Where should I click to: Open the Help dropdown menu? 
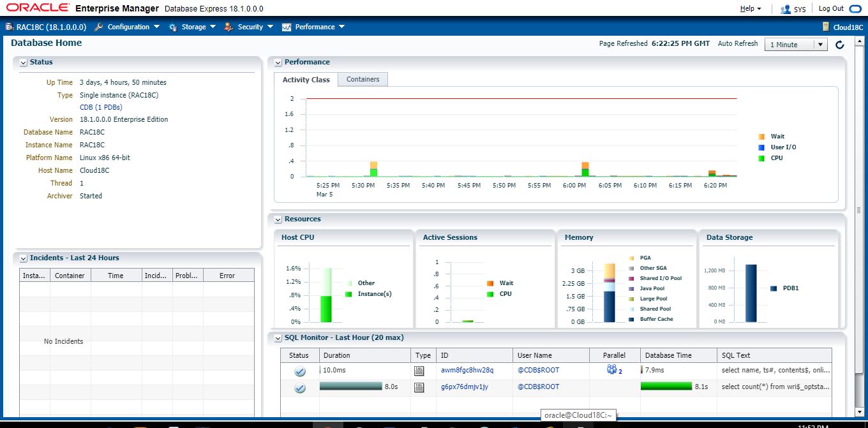point(751,9)
